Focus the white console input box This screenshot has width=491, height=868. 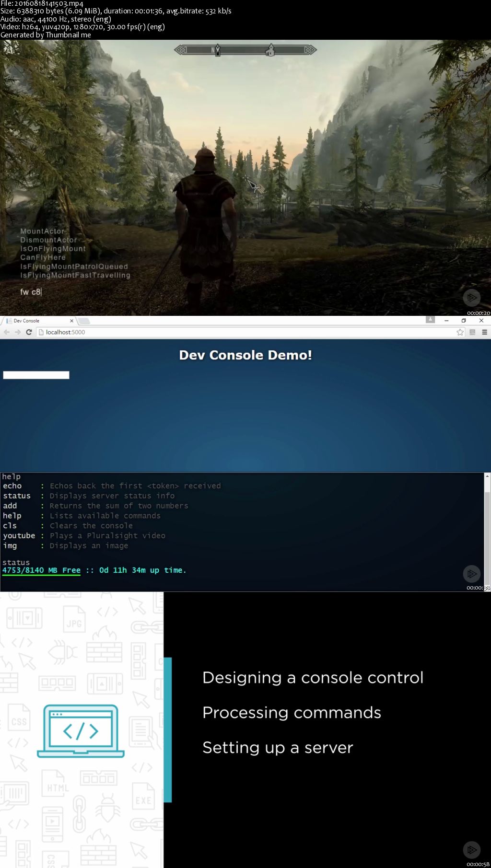click(36, 375)
